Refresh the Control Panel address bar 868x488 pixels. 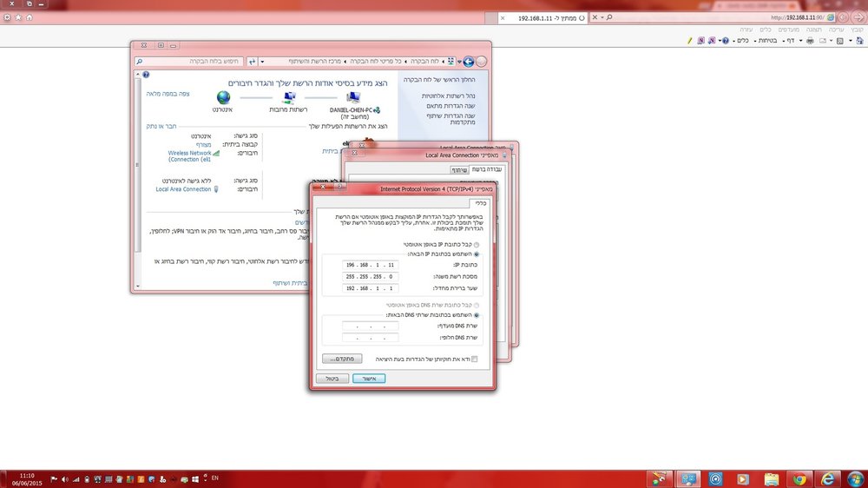pyautogui.click(x=252, y=62)
